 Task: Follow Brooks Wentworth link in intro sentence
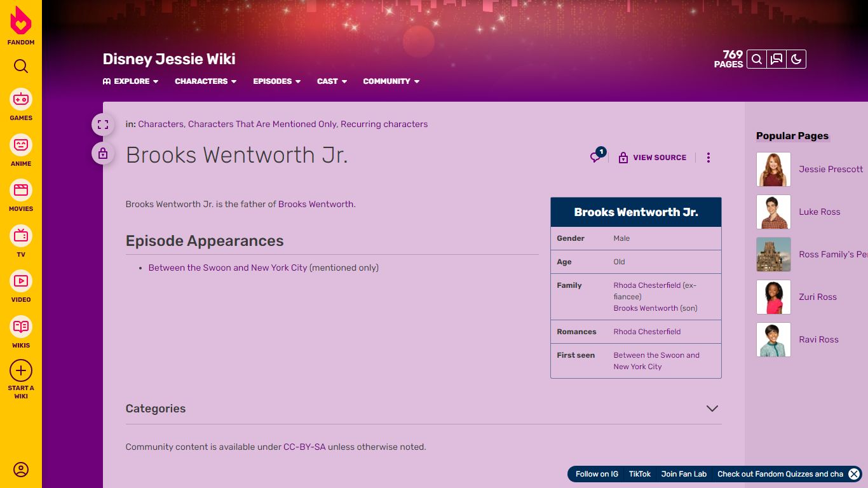316,205
